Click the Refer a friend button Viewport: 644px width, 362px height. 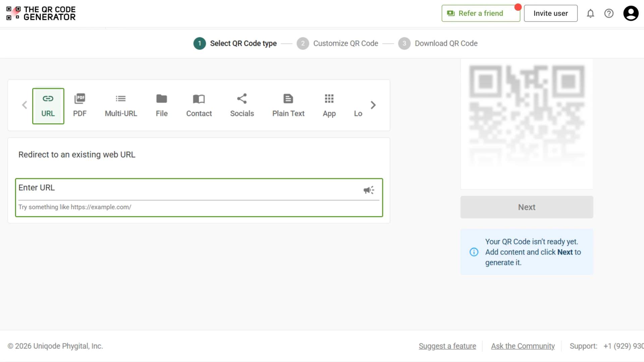[481, 13]
